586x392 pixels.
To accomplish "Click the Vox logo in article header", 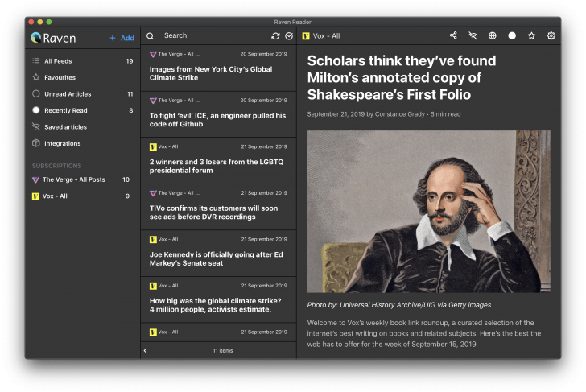I will [x=306, y=36].
